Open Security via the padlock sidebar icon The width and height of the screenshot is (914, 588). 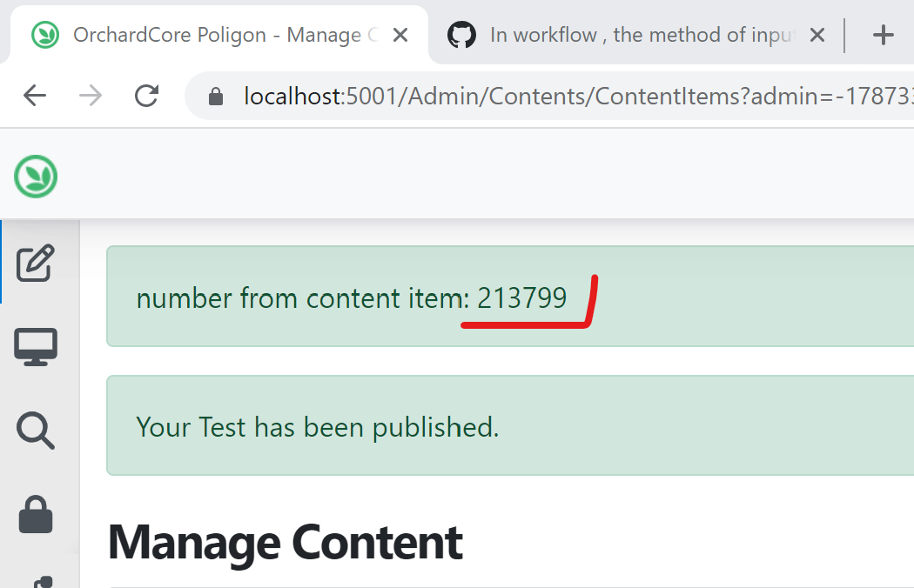coord(36,515)
